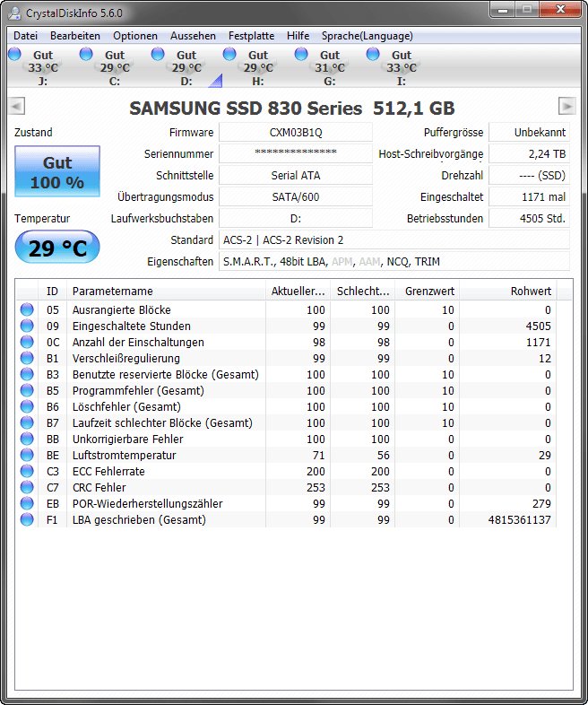Screen dimensions: 588x705
Task: Click the Rohwert column header
Action: click(x=508, y=291)
